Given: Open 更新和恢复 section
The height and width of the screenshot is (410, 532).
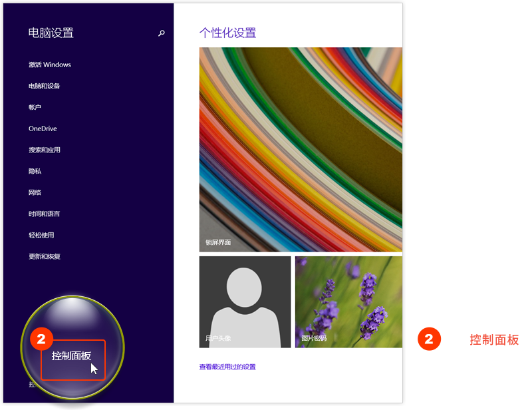Looking at the screenshot, I should pyautogui.click(x=45, y=256).
